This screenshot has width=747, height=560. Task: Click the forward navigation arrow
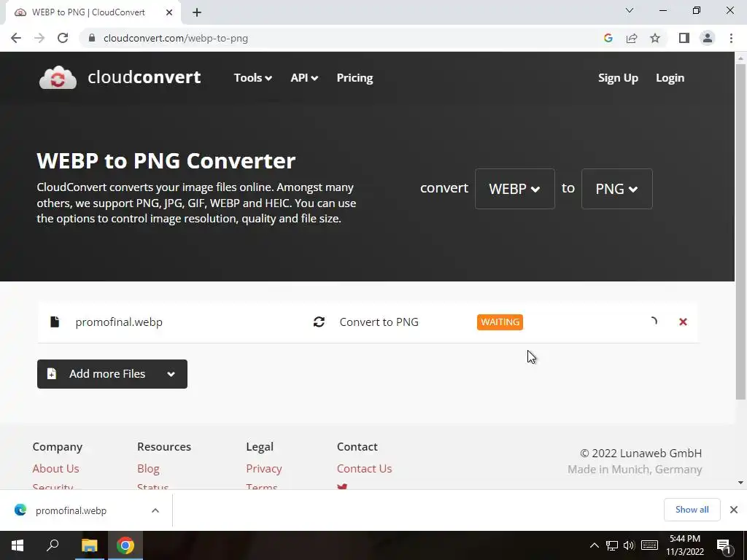pyautogui.click(x=39, y=38)
